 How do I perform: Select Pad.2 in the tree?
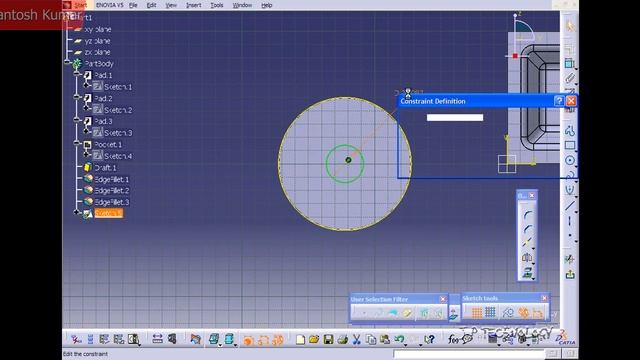click(x=103, y=98)
